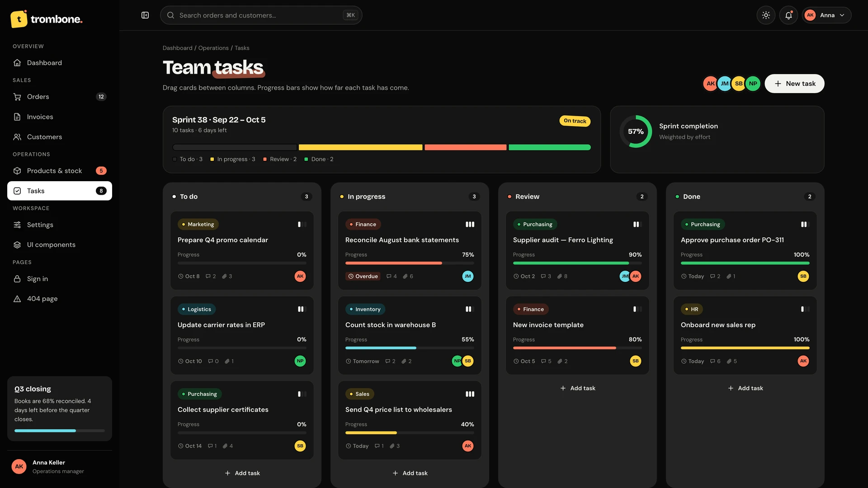Screen dimensions: 868x488
Task: Click the Dashboard breadcrumb
Action: point(177,48)
